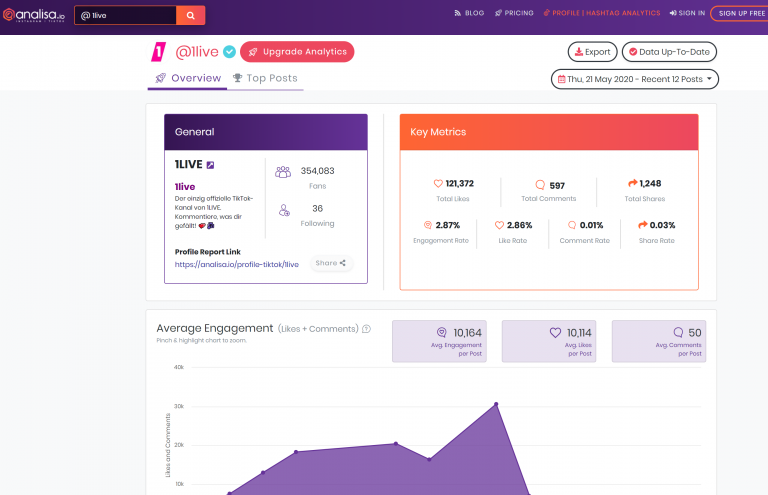Click the heart icon beside 121,372
Image resolution: width=768 pixels, height=495 pixels.
(x=438, y=184)
